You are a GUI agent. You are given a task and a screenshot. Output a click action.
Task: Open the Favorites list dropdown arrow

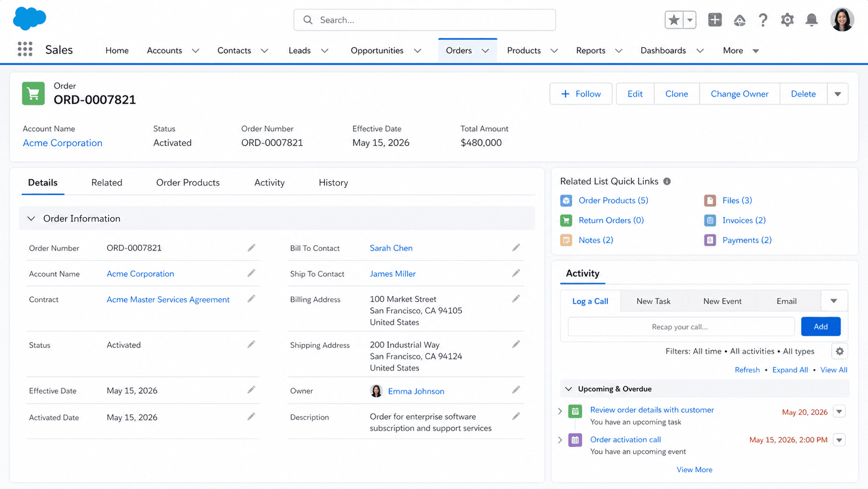689,20
